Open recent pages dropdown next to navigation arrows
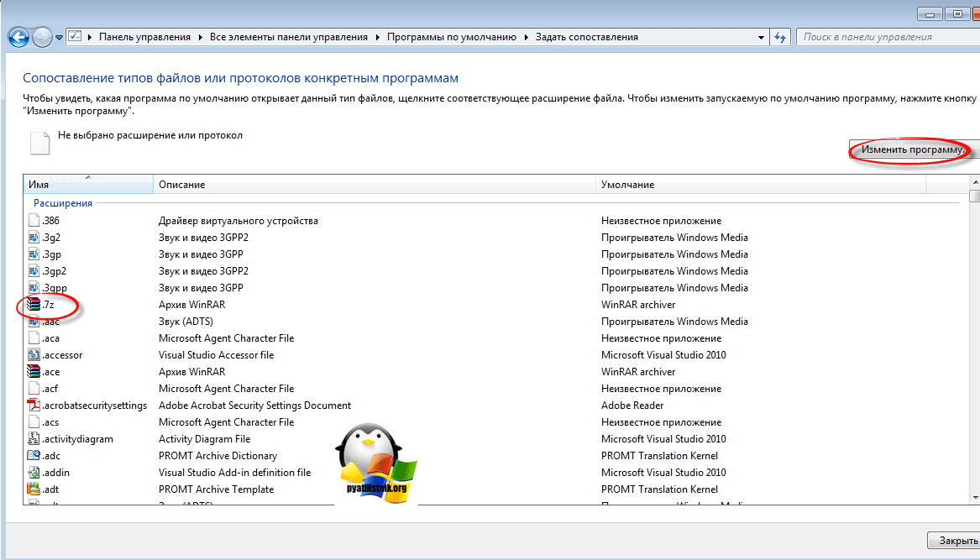 point(59,38)
